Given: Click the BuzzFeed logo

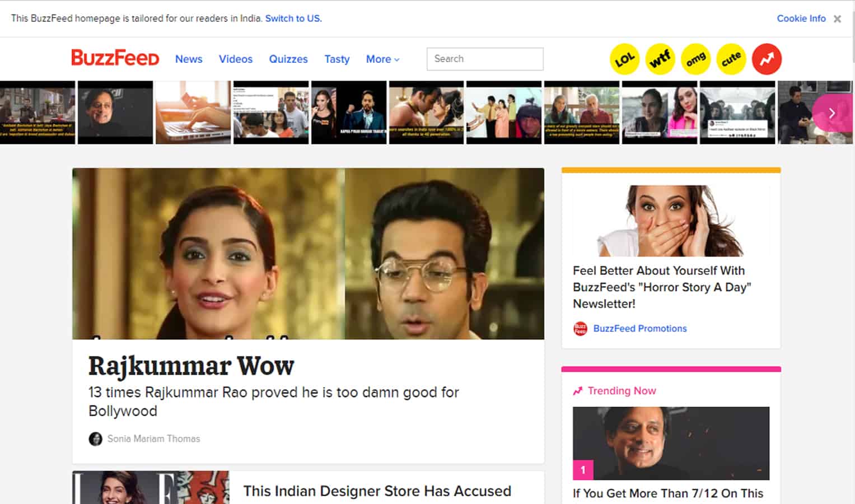Looking at the screenshot, I should coord(115,58).
